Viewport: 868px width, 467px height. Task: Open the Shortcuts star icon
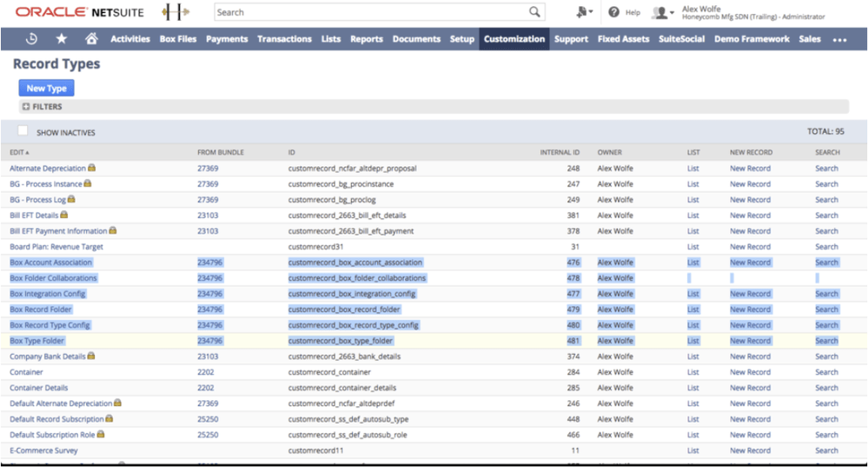tap(62, 39)
